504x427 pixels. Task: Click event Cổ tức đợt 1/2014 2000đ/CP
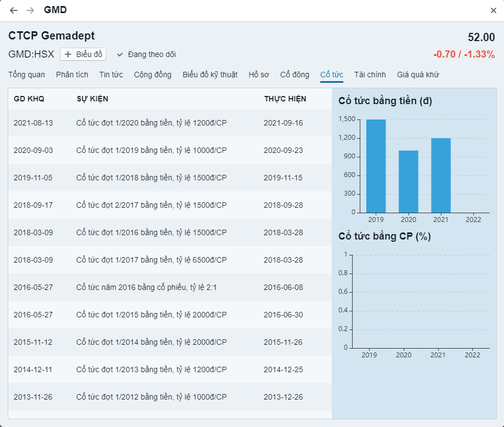click(x=151, y=342)
